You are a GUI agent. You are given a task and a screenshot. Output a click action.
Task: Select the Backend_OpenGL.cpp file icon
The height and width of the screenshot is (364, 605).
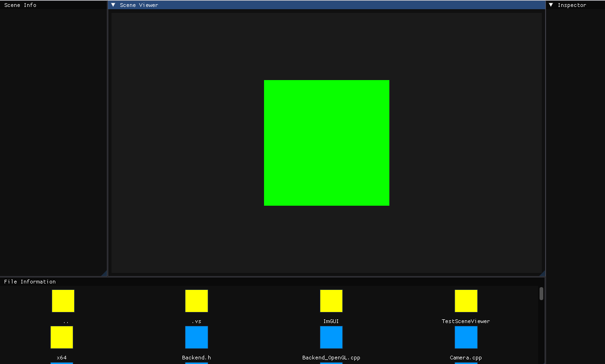click(331, 337)
